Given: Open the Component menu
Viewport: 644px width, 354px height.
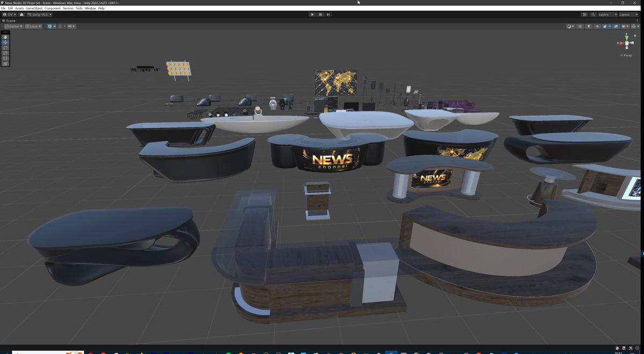Looking at the screenshot, I should pos(53,9).
